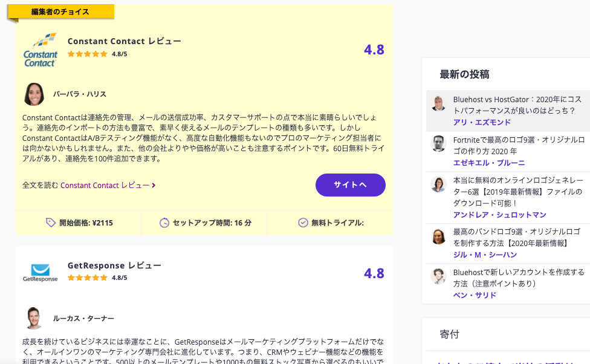Click the author name バーバラ・ハリス
This screenshot has width=590, height=364.
[79, 94]
